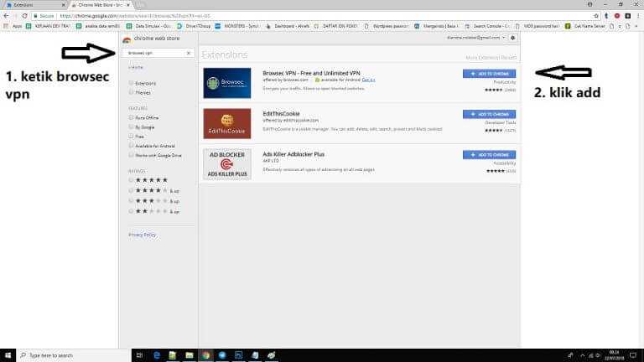Screen dimensions: 644x362
Task: Open the Windows Start menu
Action: pyautogui.click(x=9, y=355)
